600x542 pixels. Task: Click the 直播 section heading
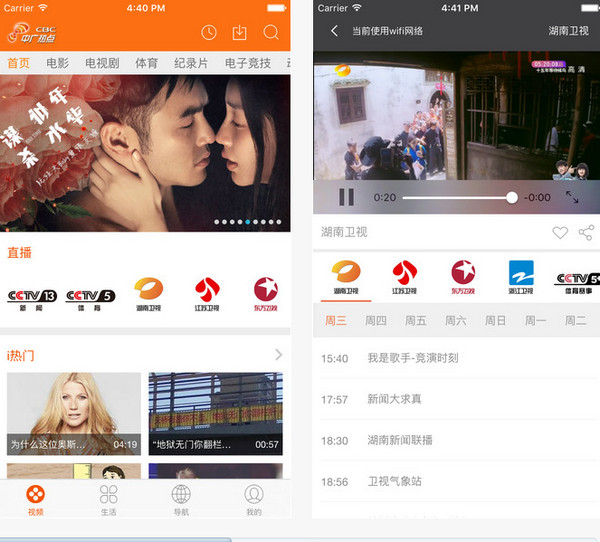[x=19, y=253]
